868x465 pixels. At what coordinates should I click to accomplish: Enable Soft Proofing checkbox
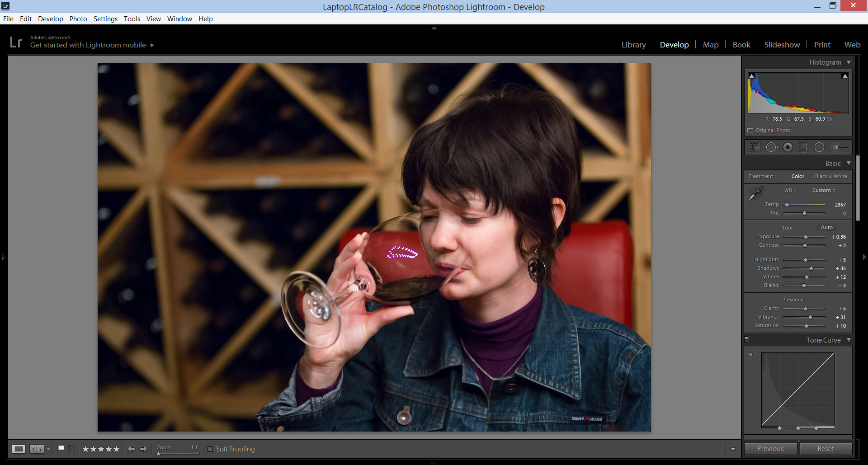pyautogui.click(x=210, y=449)
